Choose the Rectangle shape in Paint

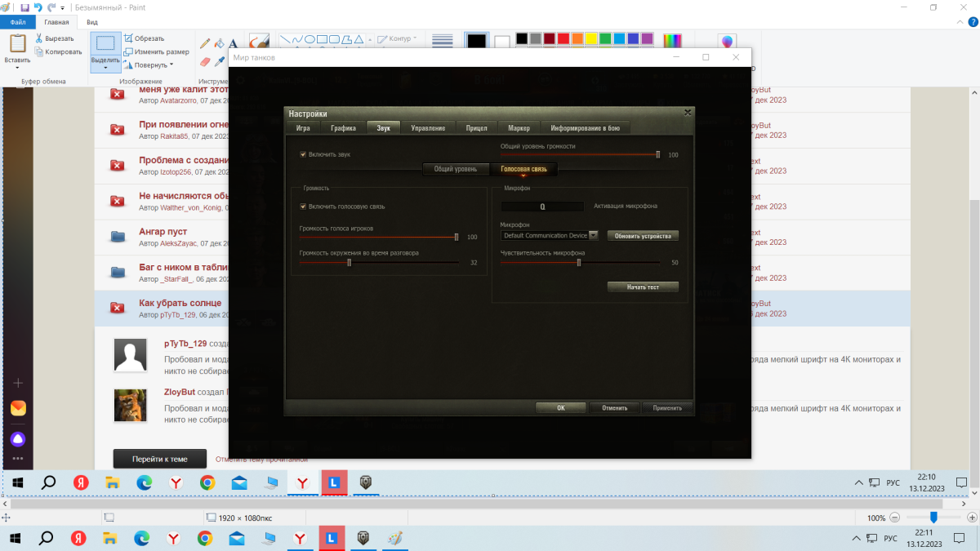(x=322, y=38)
